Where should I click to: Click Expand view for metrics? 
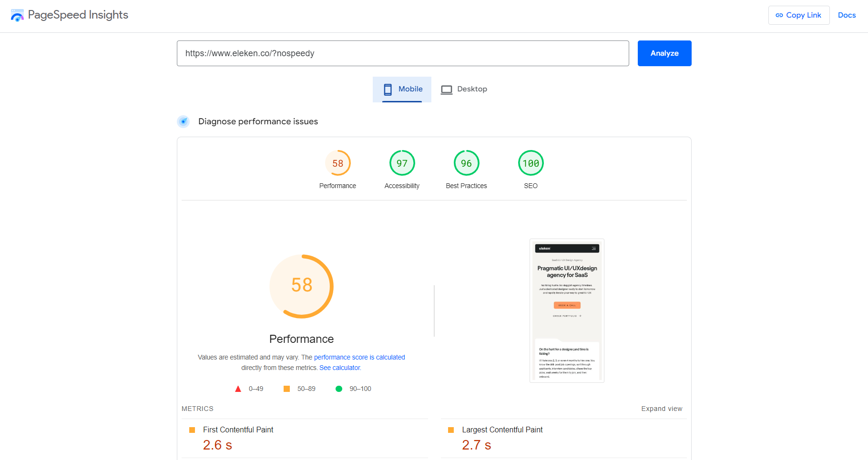[x=662, y=409]
